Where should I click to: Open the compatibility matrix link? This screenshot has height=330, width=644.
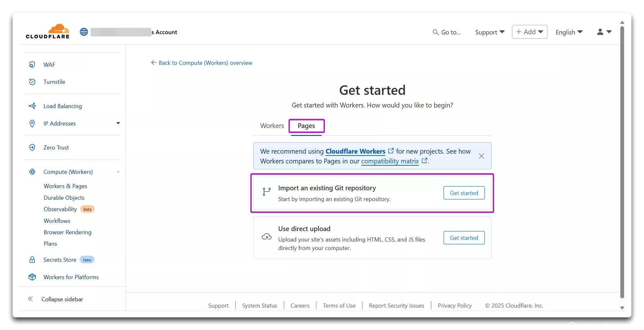(390, 161)
